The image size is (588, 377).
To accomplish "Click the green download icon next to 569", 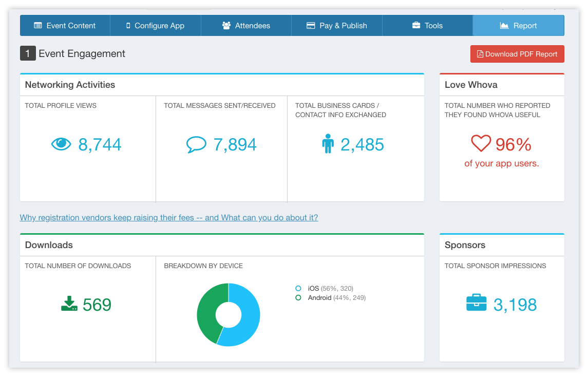I will (x=68, y=304).
